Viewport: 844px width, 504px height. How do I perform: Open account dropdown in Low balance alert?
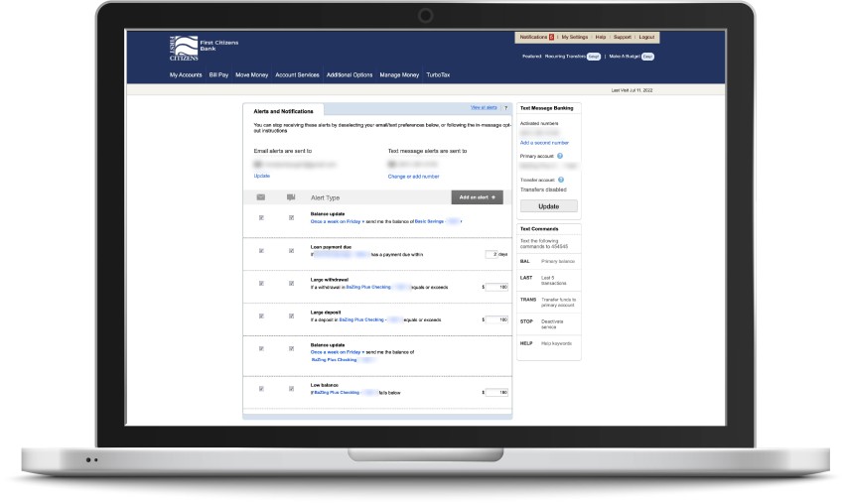[x=346, y=393]
